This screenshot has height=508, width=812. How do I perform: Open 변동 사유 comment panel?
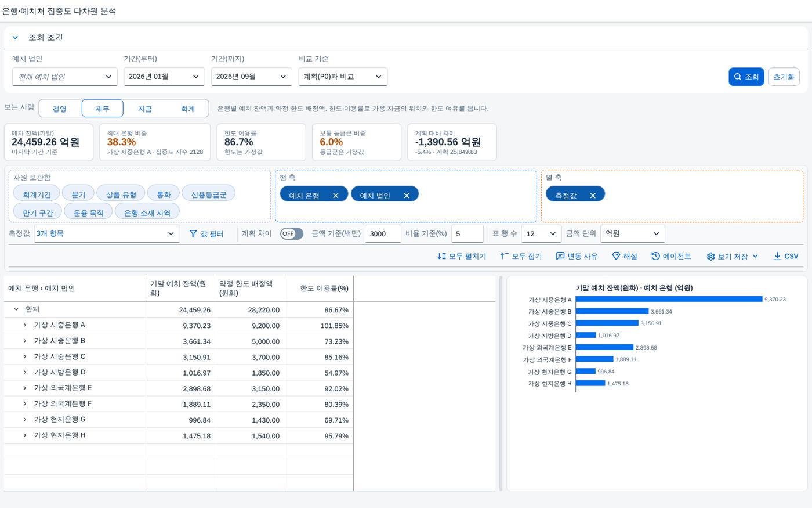577,256
